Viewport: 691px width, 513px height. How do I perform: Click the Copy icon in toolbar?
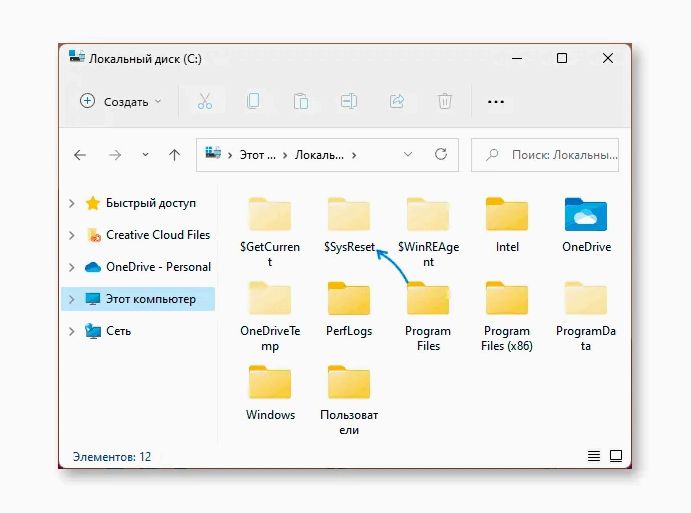coord(253,101)
